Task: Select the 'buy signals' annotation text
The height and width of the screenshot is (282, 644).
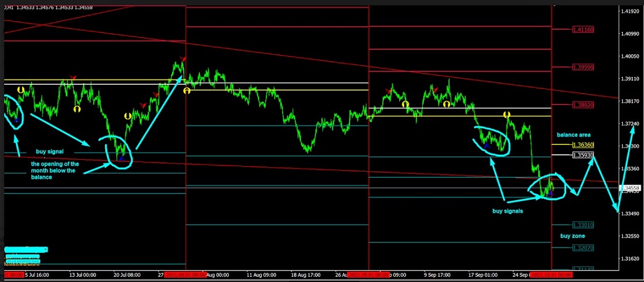Action: (507, 211)
